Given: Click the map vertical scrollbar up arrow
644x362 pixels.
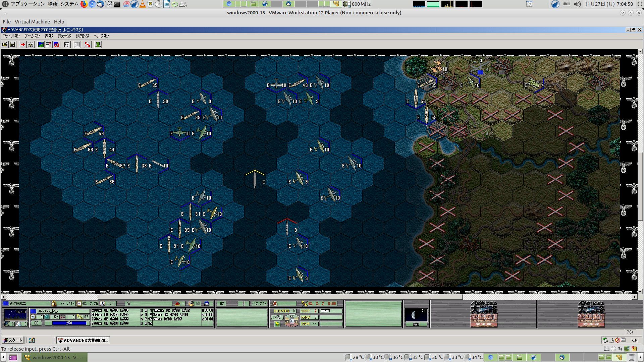Looking at the screenshot, I should tap(640, 52).
